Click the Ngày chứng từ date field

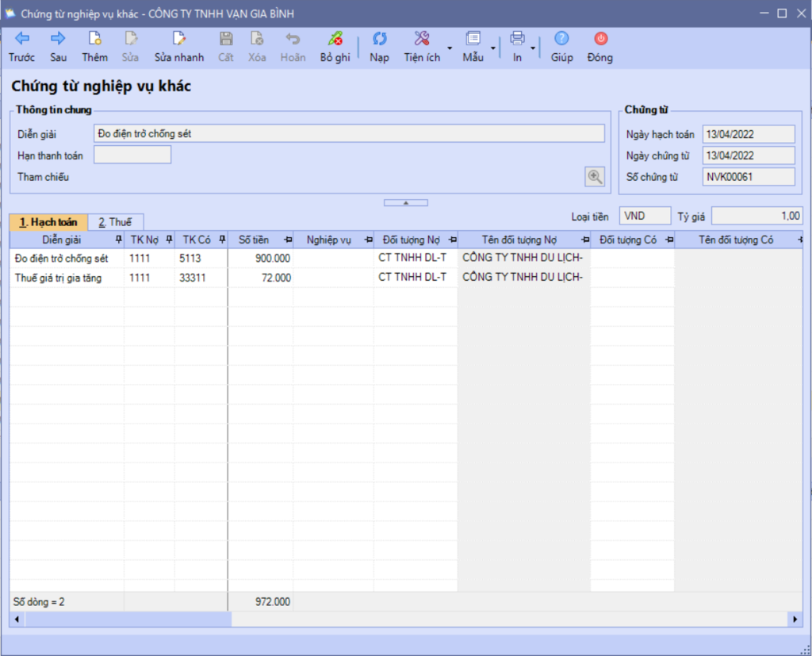point(749,155)
